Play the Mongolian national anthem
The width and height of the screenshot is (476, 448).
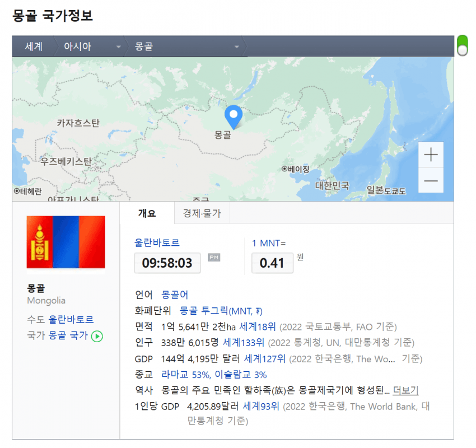click(97, 336)
